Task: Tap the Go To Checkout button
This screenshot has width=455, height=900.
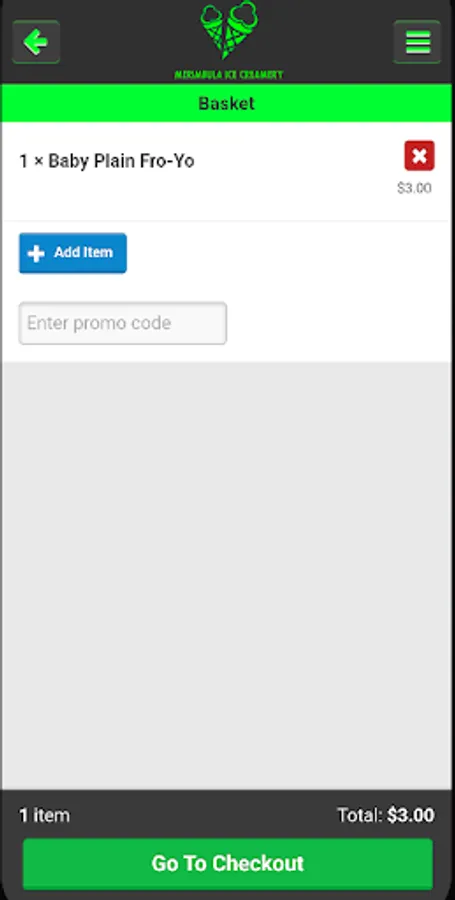Action: 228,863
